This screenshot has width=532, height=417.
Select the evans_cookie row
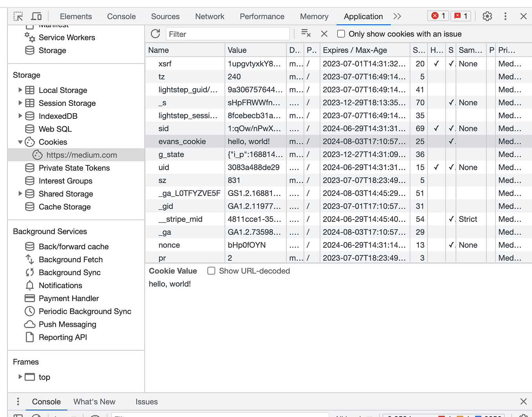[183, 141]
